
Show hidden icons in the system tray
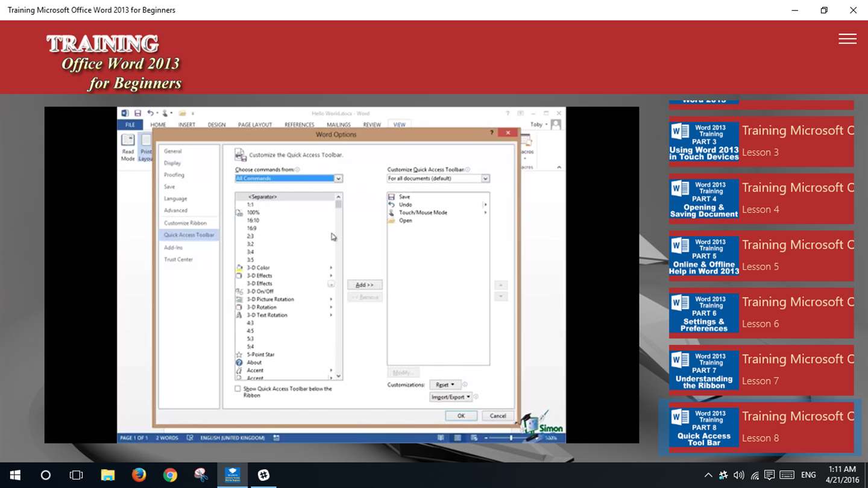click(x=708, y=475)
